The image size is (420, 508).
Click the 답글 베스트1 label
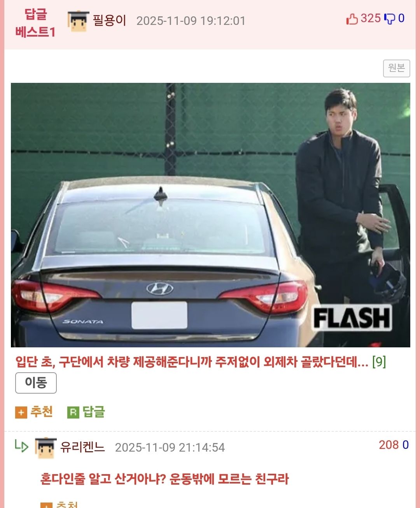(x=35, y=23)
